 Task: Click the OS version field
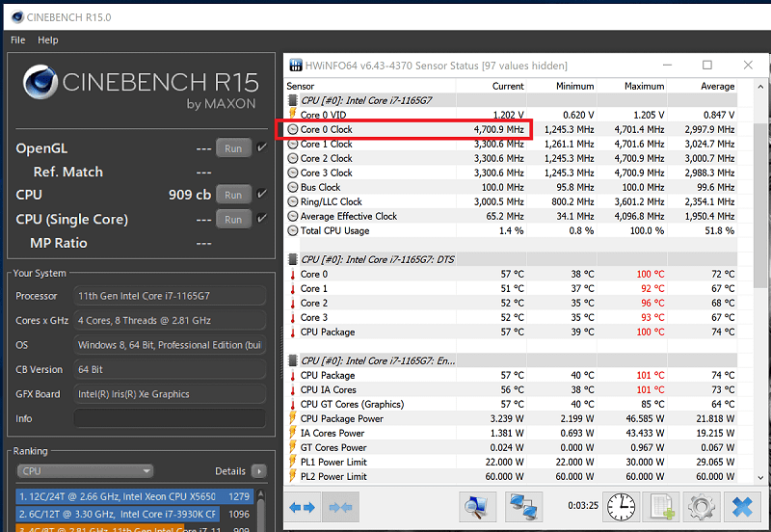[x=170, y=345]
